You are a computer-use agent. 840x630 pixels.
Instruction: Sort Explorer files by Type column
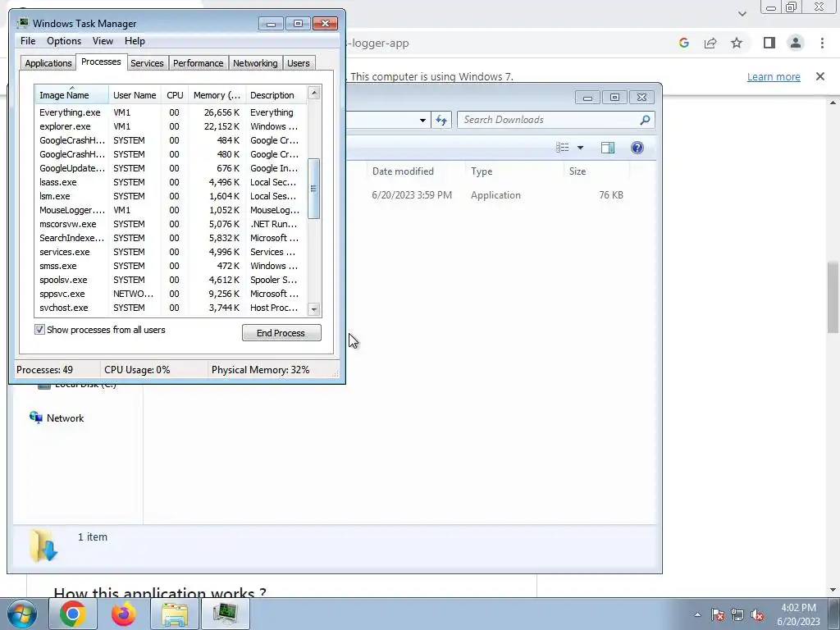pyautogui.click(x=514, y=171)
